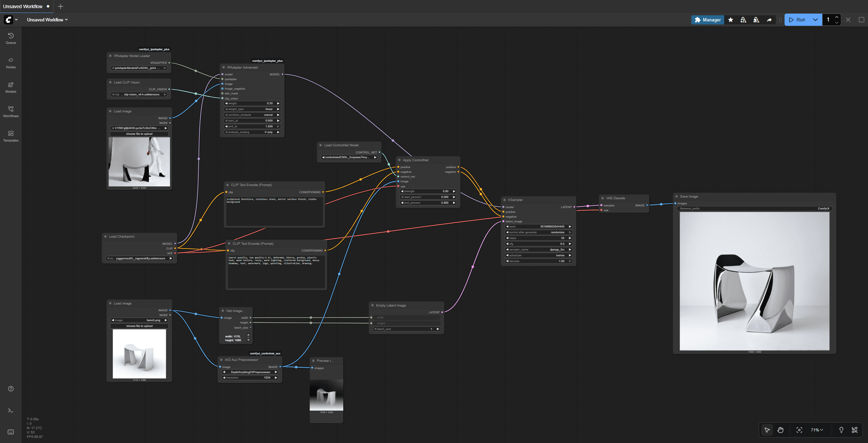Click choose file to upload under bench.png
Screen dimensions: 868x443
coord(139,326)
